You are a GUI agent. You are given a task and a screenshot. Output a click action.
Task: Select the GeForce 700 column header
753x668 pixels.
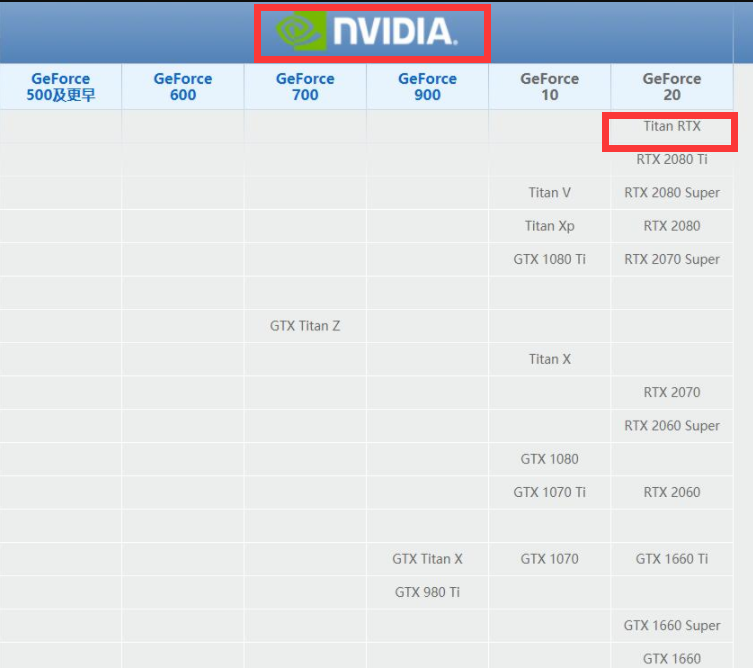pyautogui.click(x=305, y=87)
